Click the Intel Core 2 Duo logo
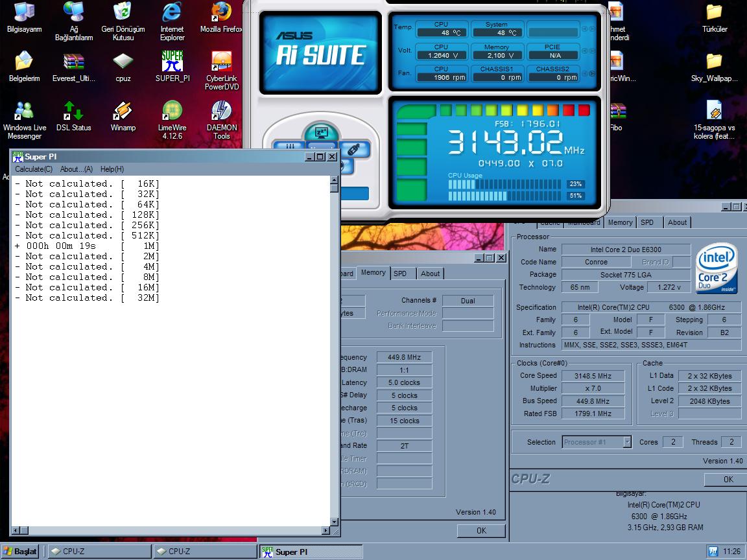The height and width of the screenshot is (560, 747). coord(717,269)
